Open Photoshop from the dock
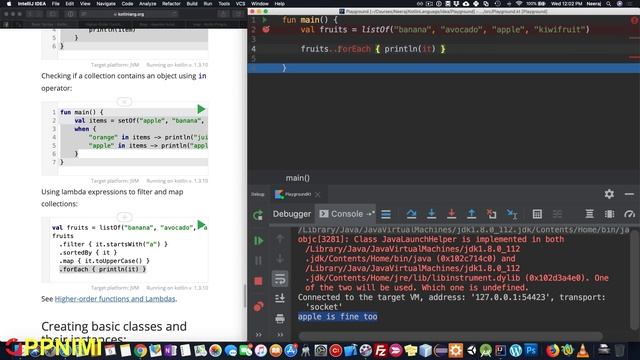 click(x=531, y=350)
